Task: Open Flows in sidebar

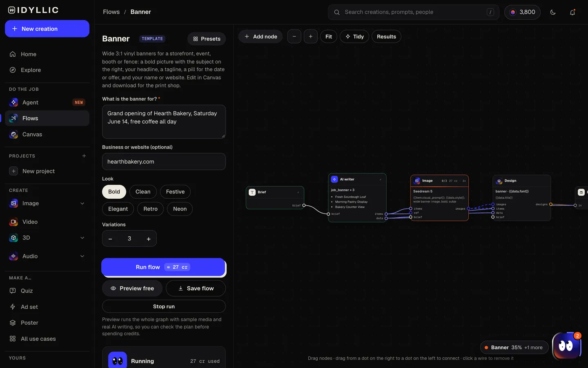Action: [x=47, y=118]
